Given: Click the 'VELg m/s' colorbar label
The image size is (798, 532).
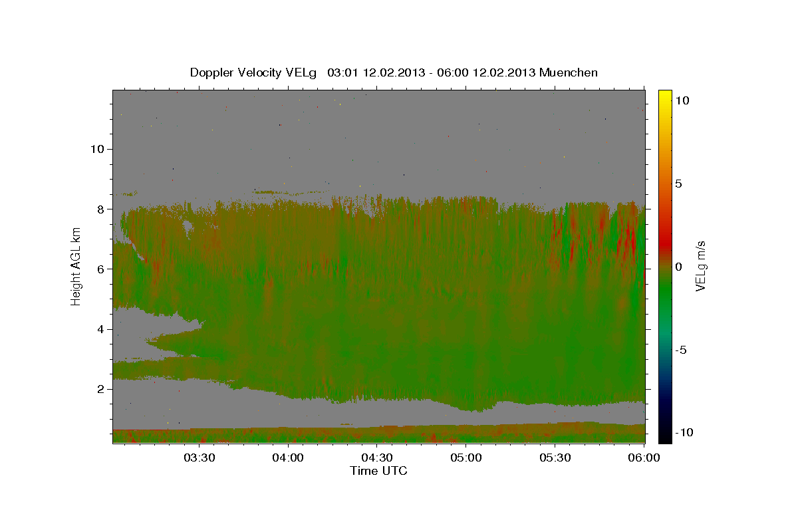Looking at the screenshot, I should (x=700, y=266).
